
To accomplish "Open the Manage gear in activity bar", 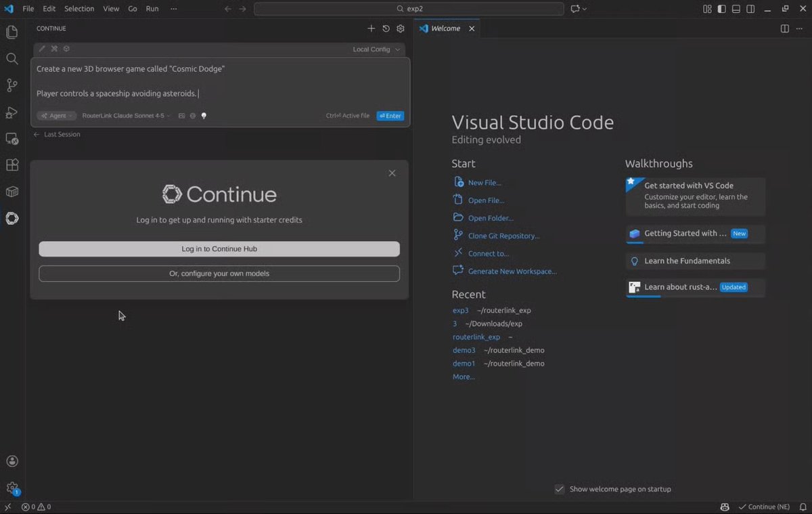I will [12, 488].
